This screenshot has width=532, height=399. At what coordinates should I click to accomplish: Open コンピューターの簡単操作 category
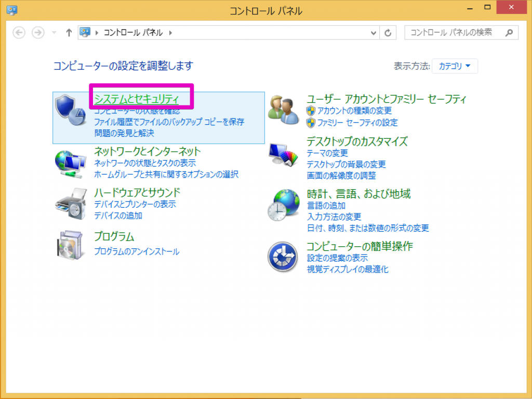(360, 246)
